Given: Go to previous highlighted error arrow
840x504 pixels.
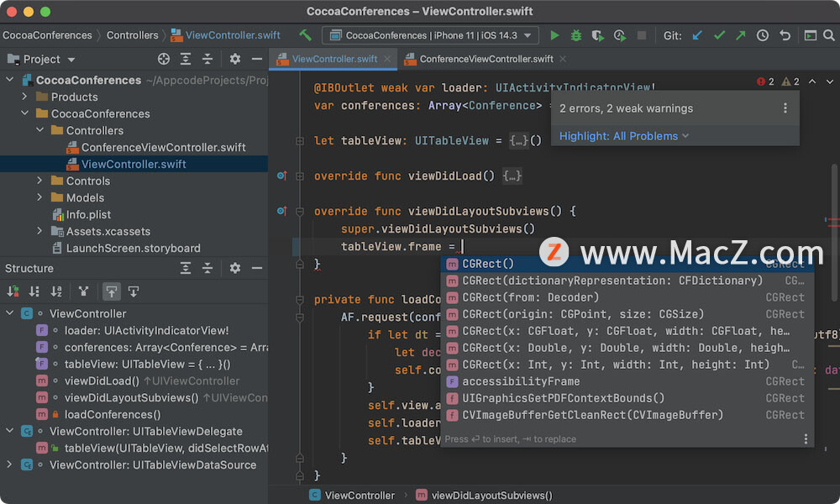Looking at the screenshot, I should (812, 81).
